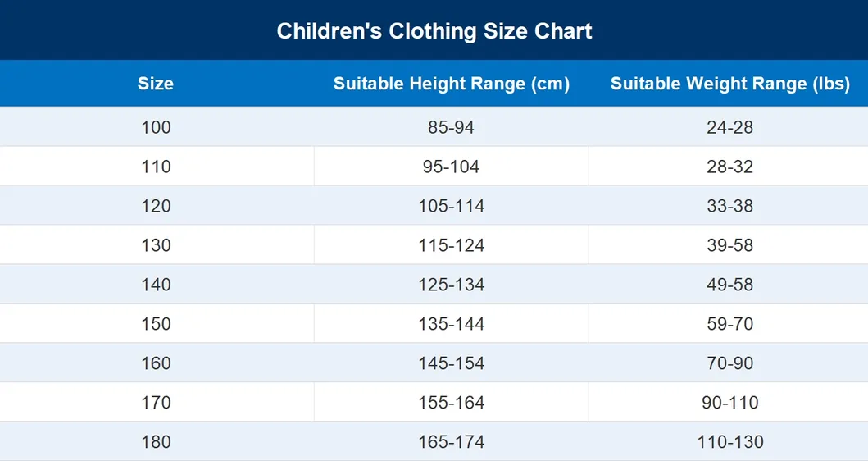Click the 105-114 height cell
The width and height of the screenshot is (868, 461).
coord(451,206)
